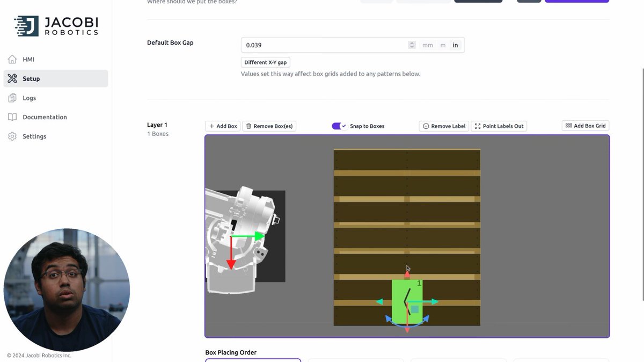Click the Remove Box(es) button
This screenshot has height=362, width=644.
[x=269, y=126]
